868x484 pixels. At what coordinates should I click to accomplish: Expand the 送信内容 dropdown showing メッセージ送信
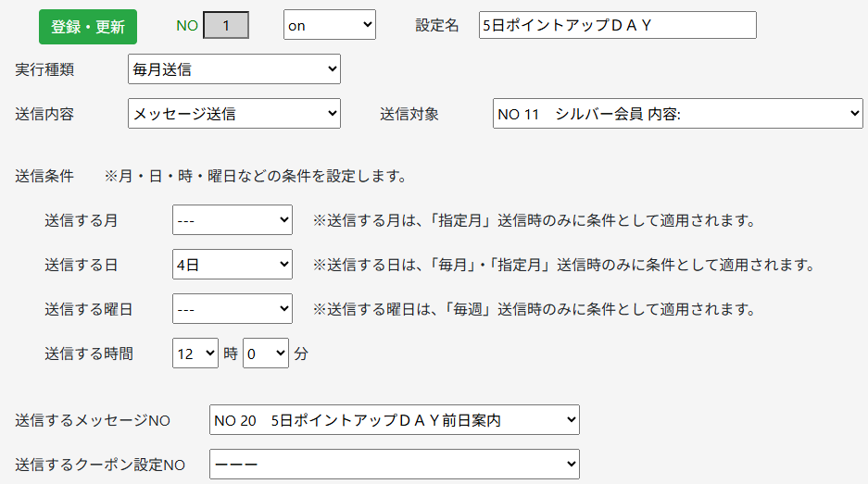coord(234,114)
